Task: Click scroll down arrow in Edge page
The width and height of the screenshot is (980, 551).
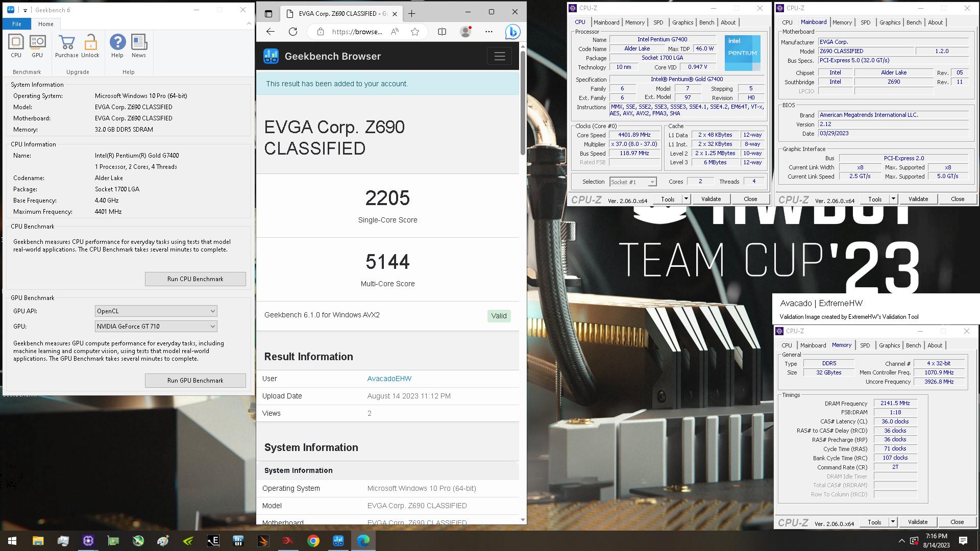Action: tap(523, 520)
